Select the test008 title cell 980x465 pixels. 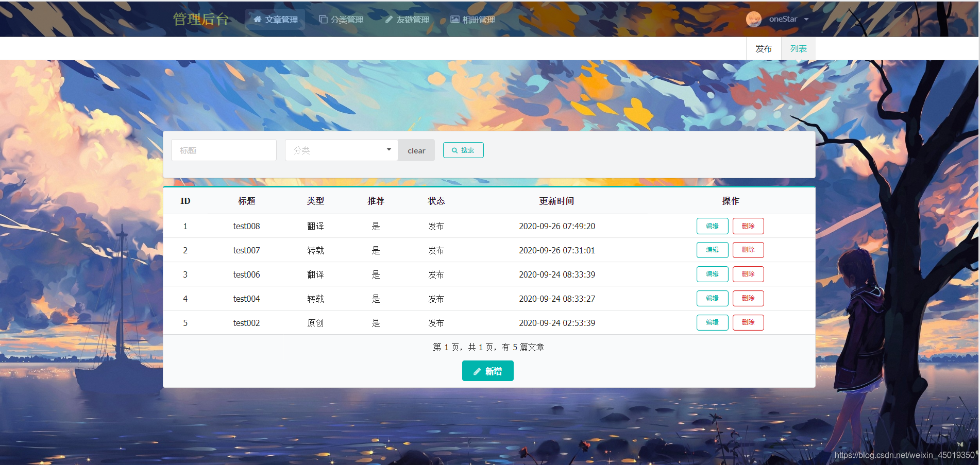[246, 226]
